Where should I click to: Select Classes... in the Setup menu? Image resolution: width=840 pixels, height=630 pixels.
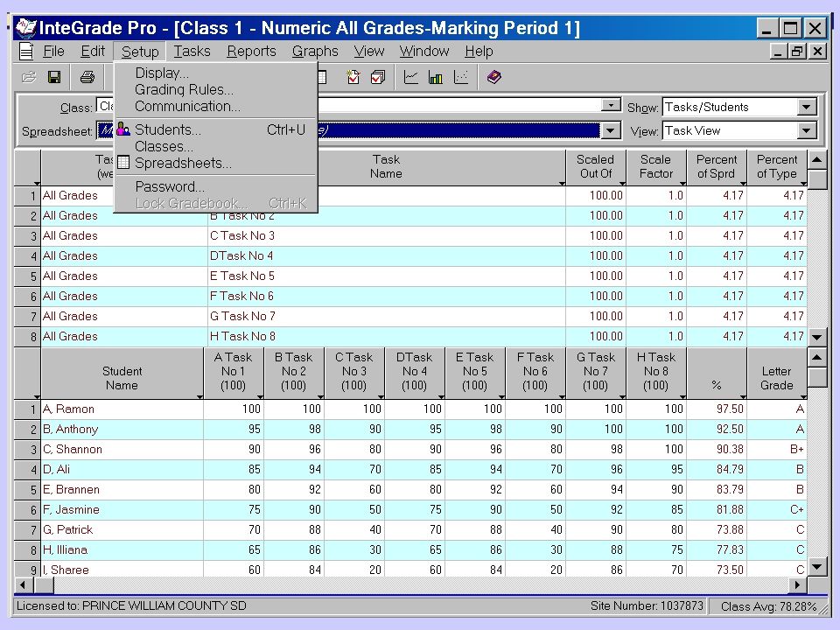click(x=216, y=146)
